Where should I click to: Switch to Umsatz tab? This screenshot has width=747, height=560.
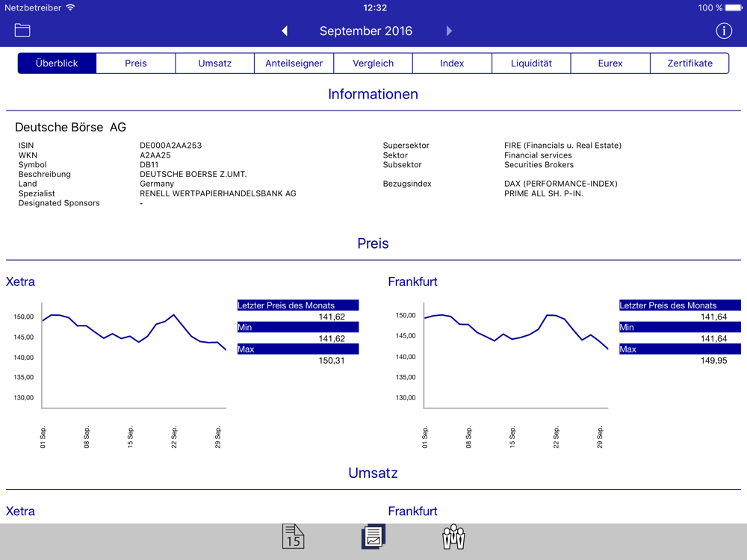(x=215, y=63)
